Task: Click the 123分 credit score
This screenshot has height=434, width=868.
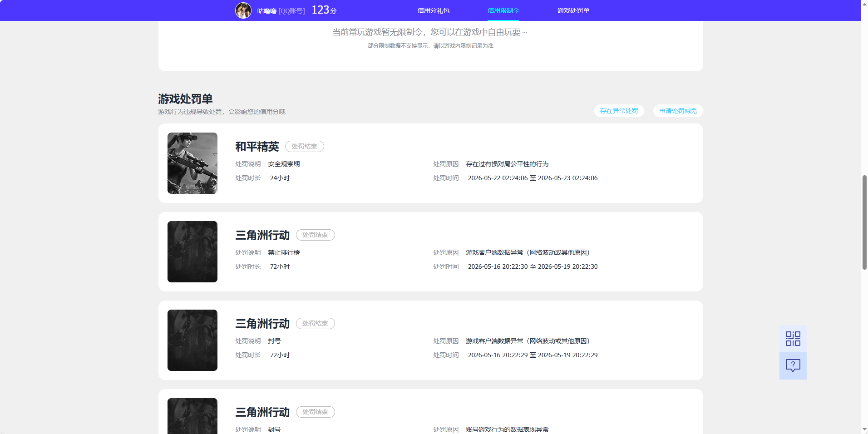Action: [x=324, y=10]
